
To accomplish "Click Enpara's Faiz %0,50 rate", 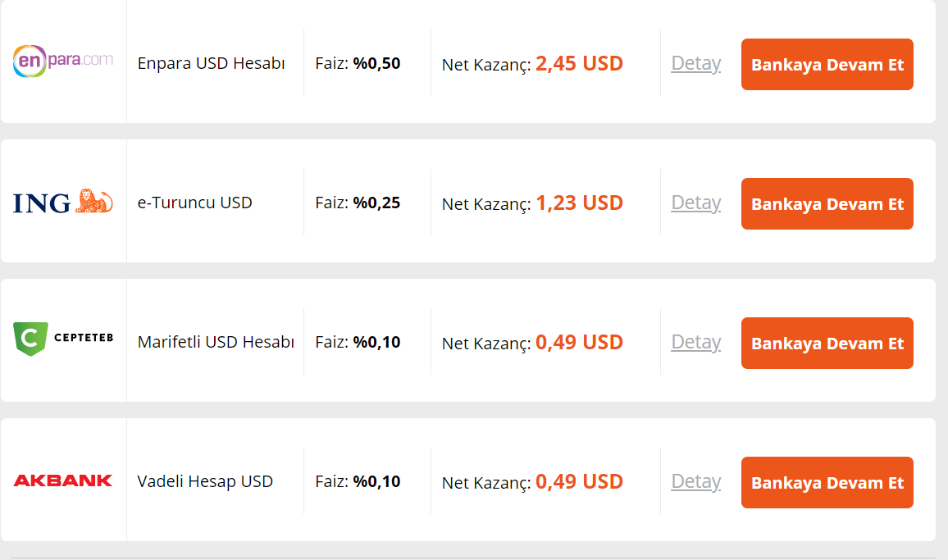I will point(358,63).
